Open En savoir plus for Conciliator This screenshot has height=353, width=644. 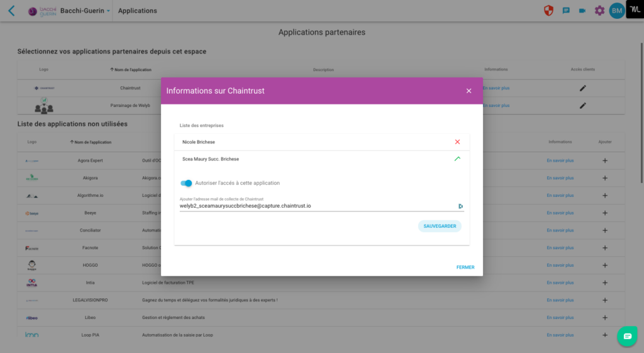[560, 230]
